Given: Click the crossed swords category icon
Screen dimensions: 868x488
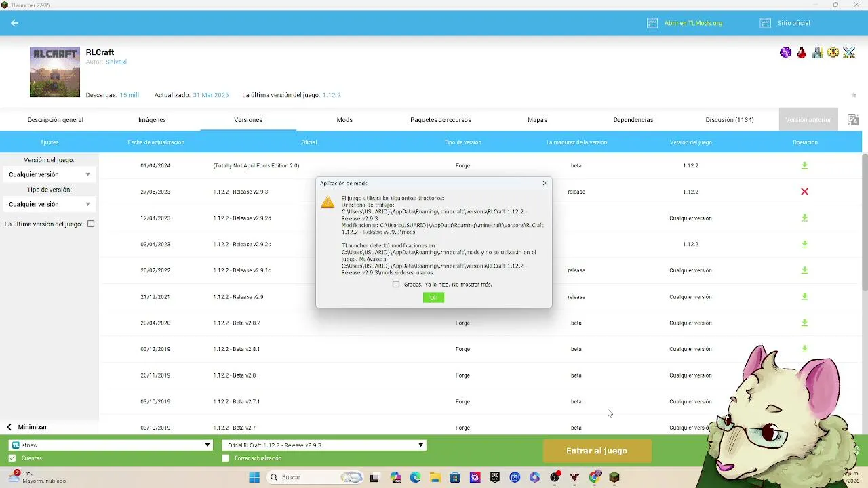Looking at the screenshot, I should click(x=849, y=53).
